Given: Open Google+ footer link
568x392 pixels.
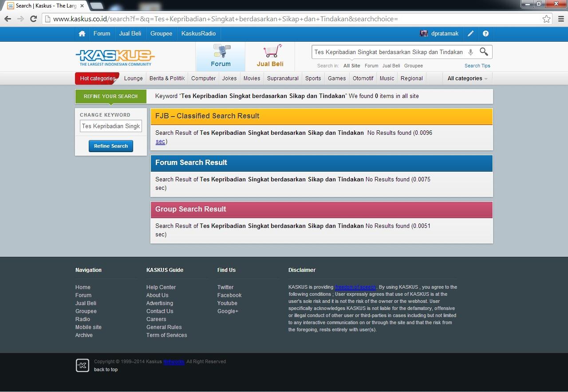Looking at the screenshot, I should point(228,311).
